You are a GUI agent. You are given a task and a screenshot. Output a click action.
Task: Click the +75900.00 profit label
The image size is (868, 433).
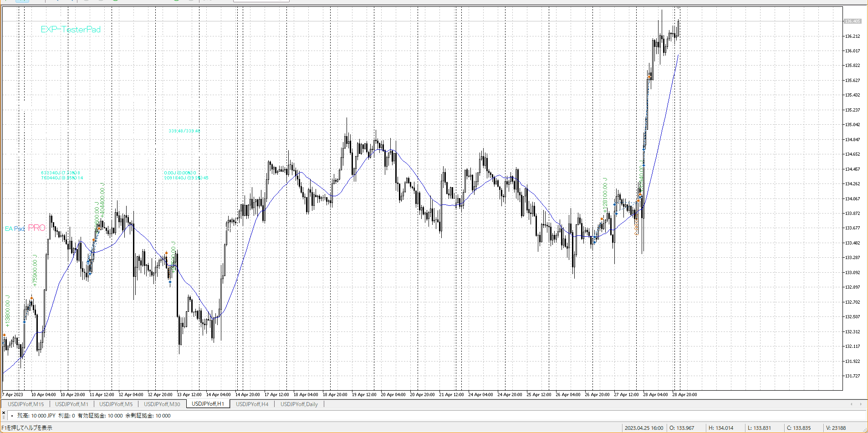(x=35, y=270)
